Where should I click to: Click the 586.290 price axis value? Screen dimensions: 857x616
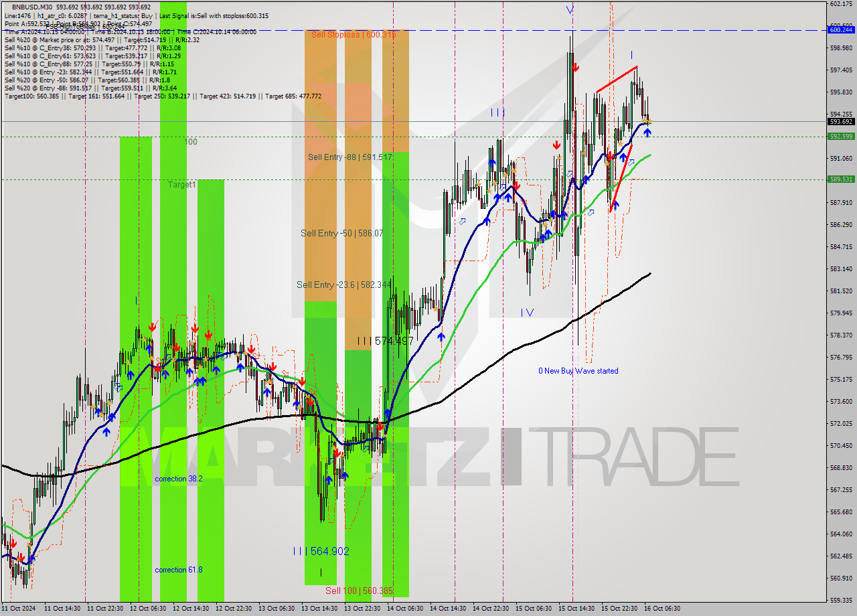841,224
